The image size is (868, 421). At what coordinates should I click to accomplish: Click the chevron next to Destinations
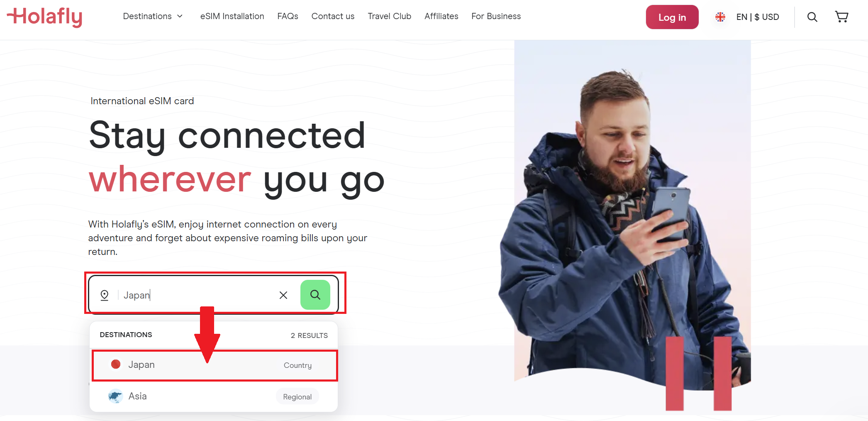pos(180,16)
